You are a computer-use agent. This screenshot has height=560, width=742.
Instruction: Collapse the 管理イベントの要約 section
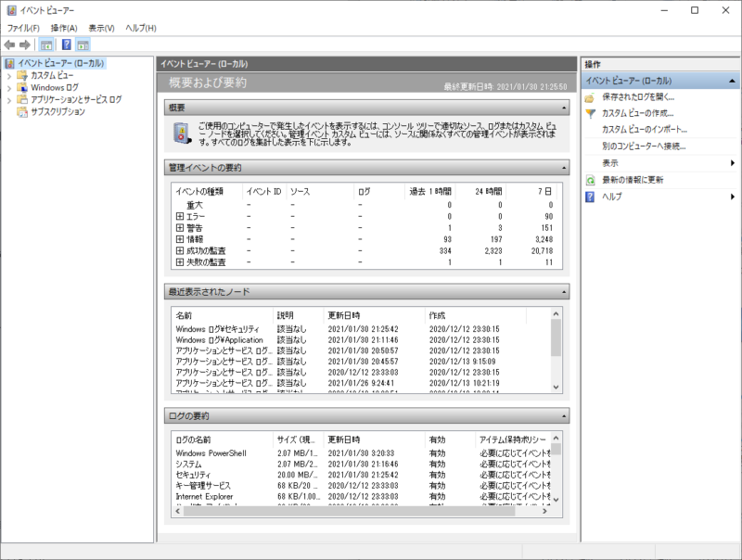(564, 168)
